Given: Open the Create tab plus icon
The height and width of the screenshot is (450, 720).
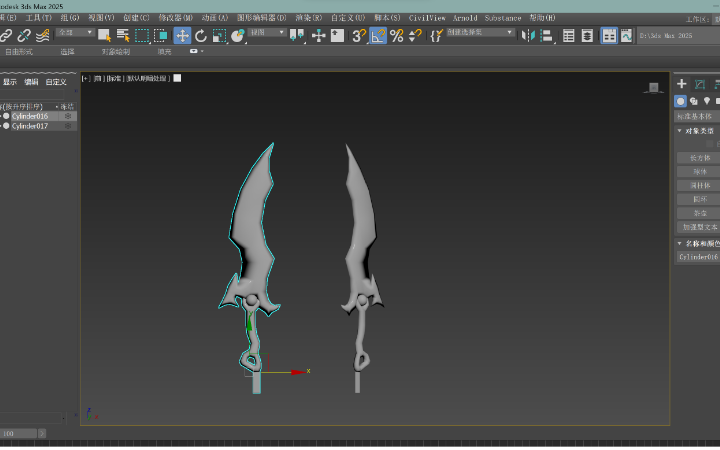Looking at the screenshot, I should pyautogui.click(x=682, y=84).
